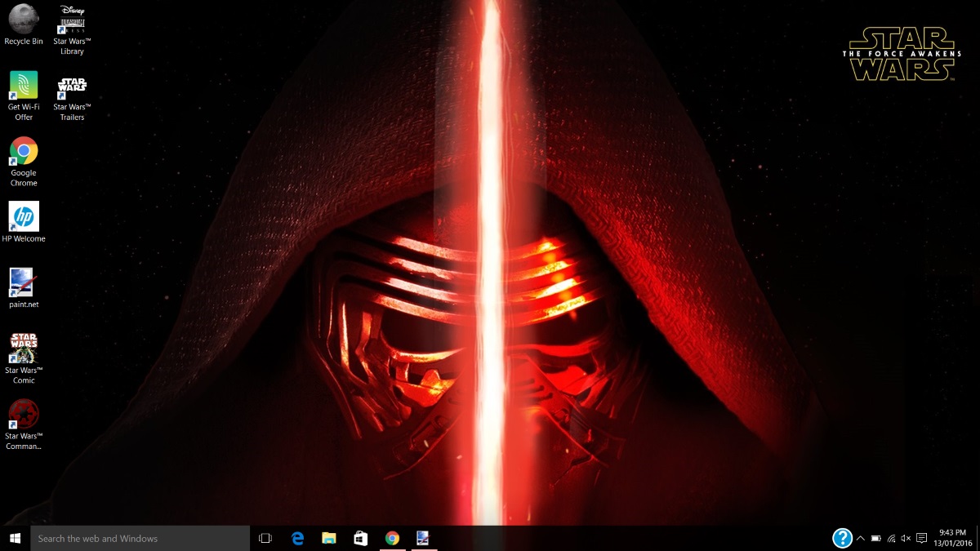Launch the HP Welcome application
The height and width of the screenshot is (551, 980).
pos(24,216)
